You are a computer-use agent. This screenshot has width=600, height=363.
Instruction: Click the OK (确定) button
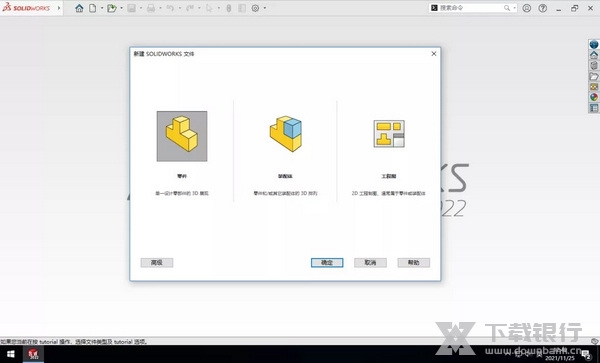point(327,262)
